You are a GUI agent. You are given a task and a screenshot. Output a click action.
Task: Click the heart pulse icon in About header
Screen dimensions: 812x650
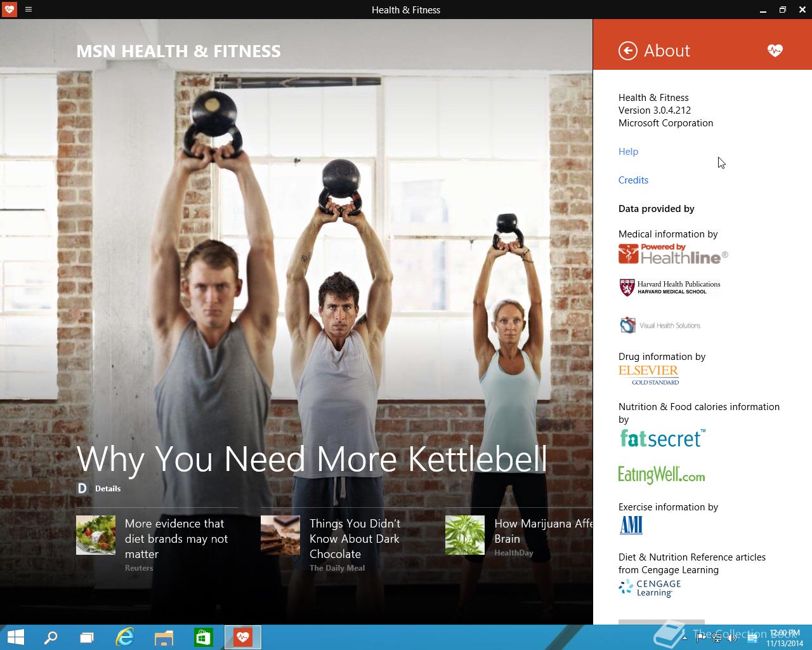[775, 51]
